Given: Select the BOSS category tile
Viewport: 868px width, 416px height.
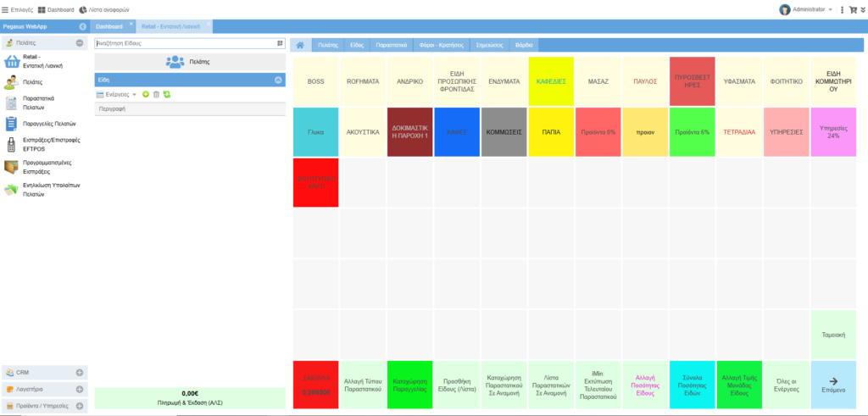Looking at the screenshot, I should coord(315,81).
